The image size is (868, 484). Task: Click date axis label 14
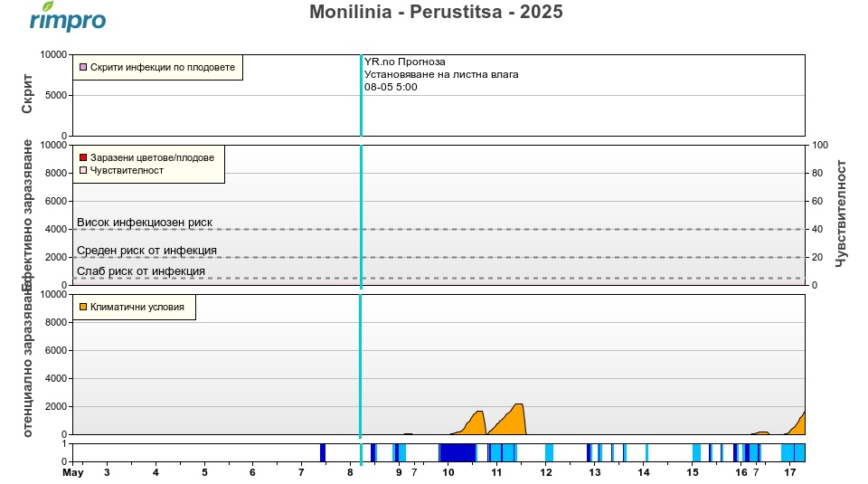pyautogui.click(x=643, y=472)
